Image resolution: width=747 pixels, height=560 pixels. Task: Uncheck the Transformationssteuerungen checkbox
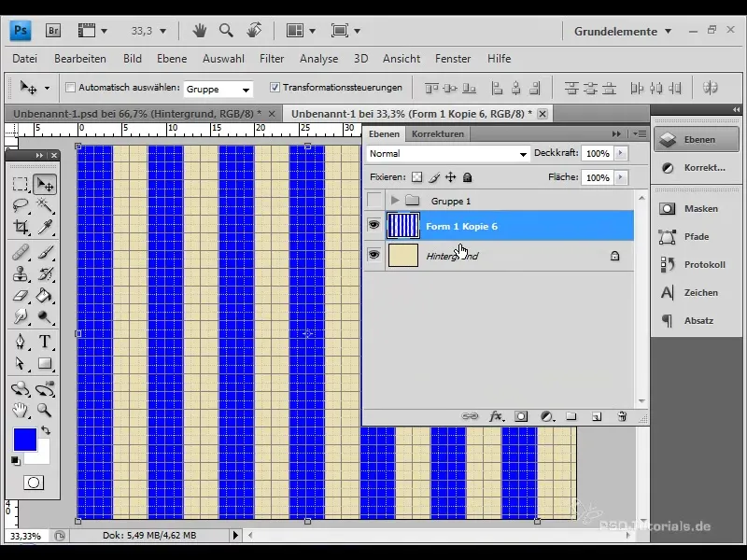[x=275, y=87]
